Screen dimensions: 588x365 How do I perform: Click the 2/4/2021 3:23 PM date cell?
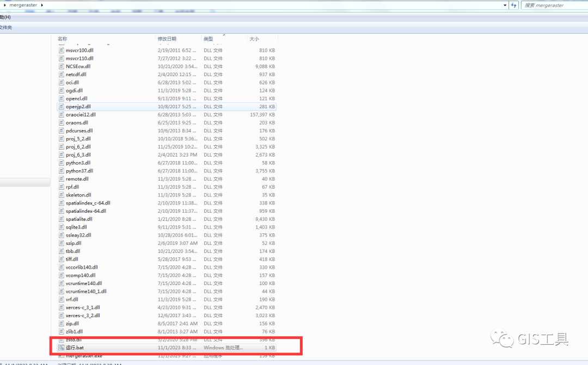(177, 155)
